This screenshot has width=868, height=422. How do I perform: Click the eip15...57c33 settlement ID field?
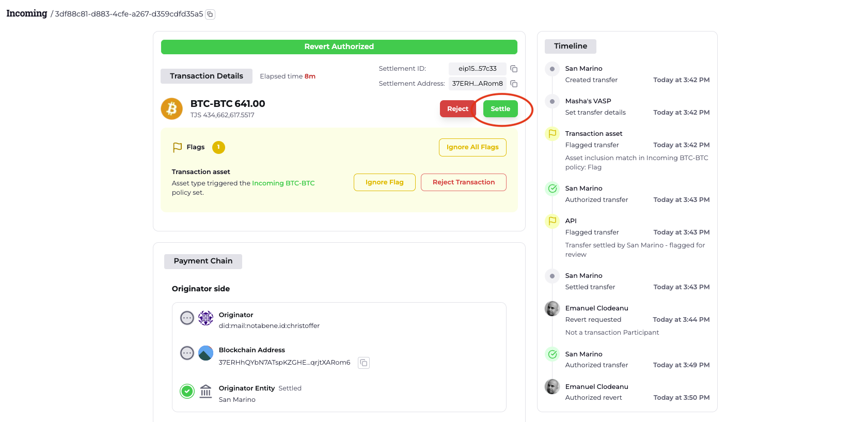(478, 69)
